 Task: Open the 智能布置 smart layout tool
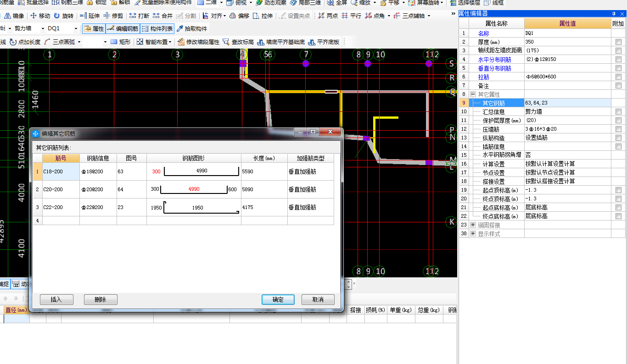[x=155, y=42]
